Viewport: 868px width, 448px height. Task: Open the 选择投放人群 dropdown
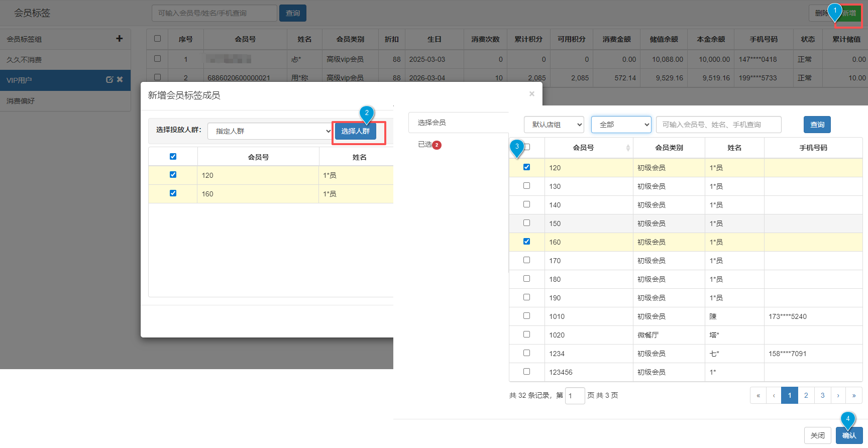click(270, 131)
